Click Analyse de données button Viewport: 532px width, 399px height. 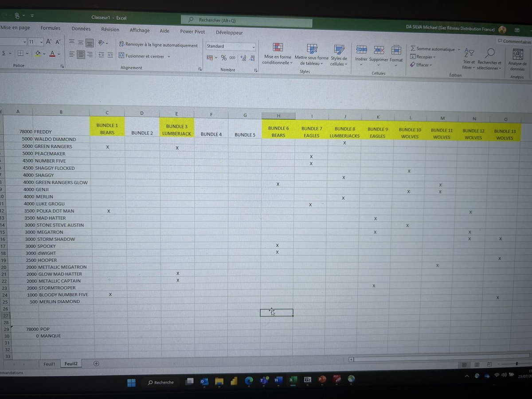[x=517, y=60]
